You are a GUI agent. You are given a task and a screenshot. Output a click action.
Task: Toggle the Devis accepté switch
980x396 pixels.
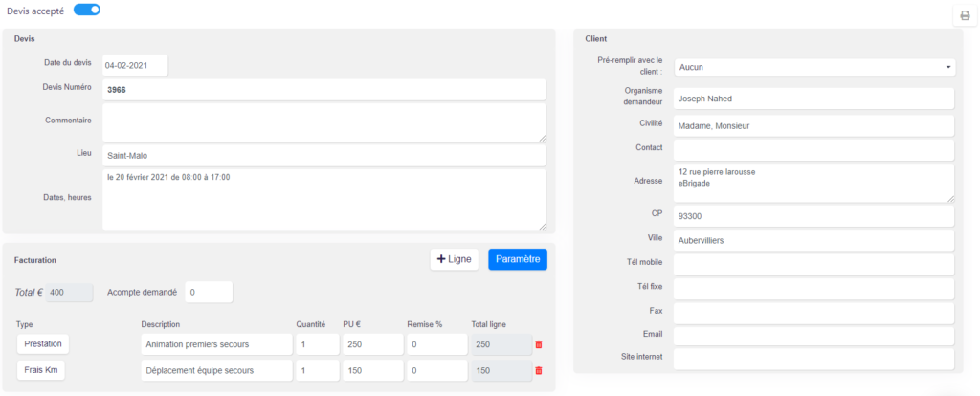87,10
